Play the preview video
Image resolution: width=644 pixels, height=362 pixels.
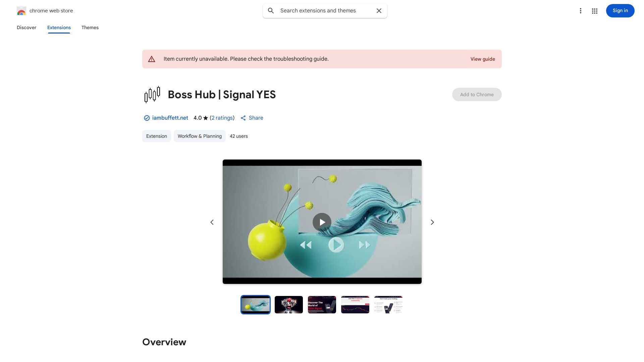click(322, 222)
